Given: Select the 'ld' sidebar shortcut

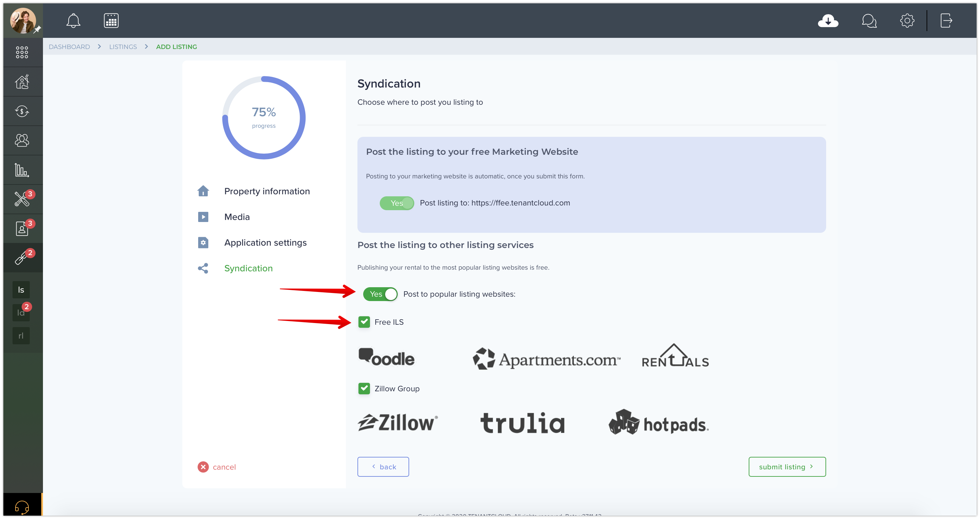Looking at the screenshot, I should point(21,313).
